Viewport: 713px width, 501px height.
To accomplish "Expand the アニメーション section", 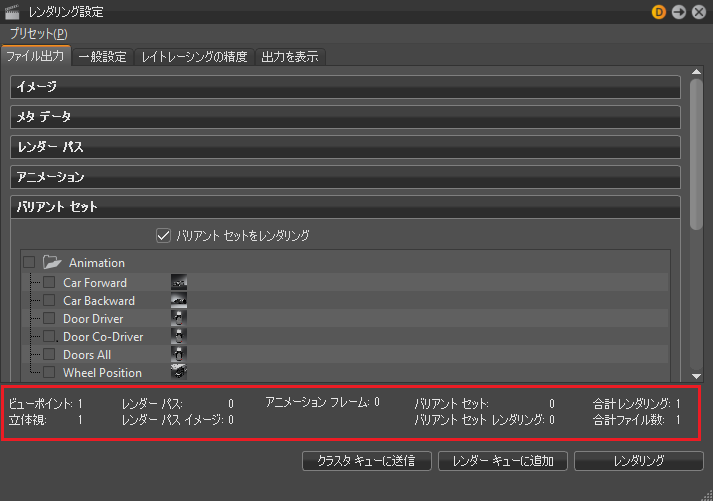I will tap(345, 177).
